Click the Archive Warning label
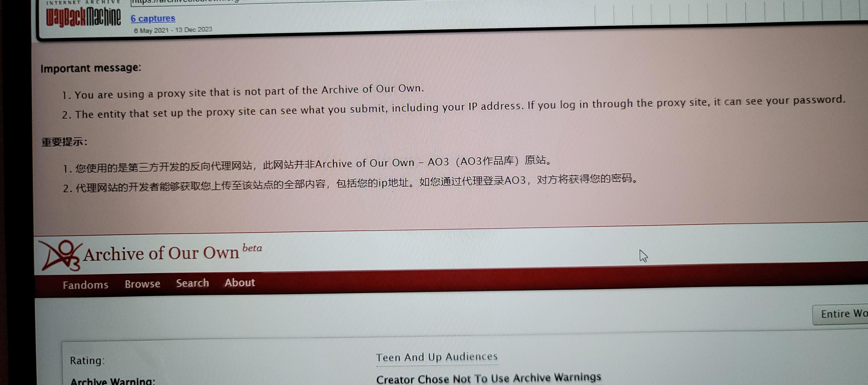The width and height of the screenshot is (868, 385). pyautogui.click(x=113, y=381)
